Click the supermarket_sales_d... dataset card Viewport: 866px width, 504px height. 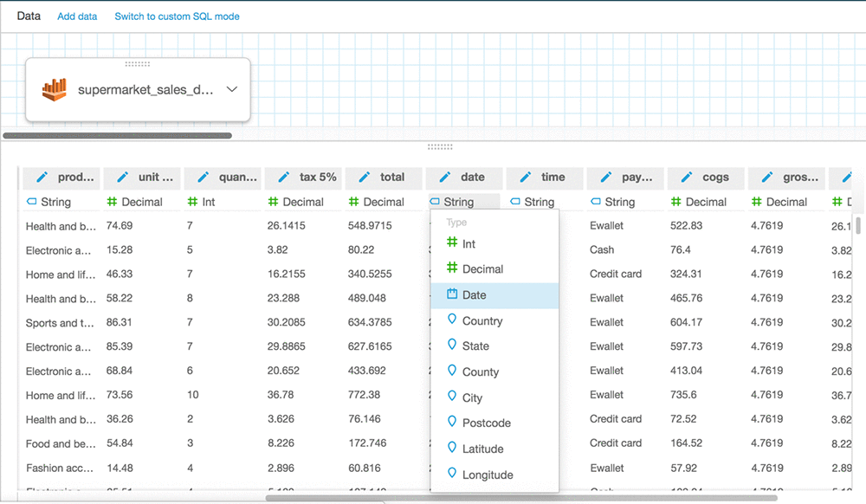(x=138, y=89)
